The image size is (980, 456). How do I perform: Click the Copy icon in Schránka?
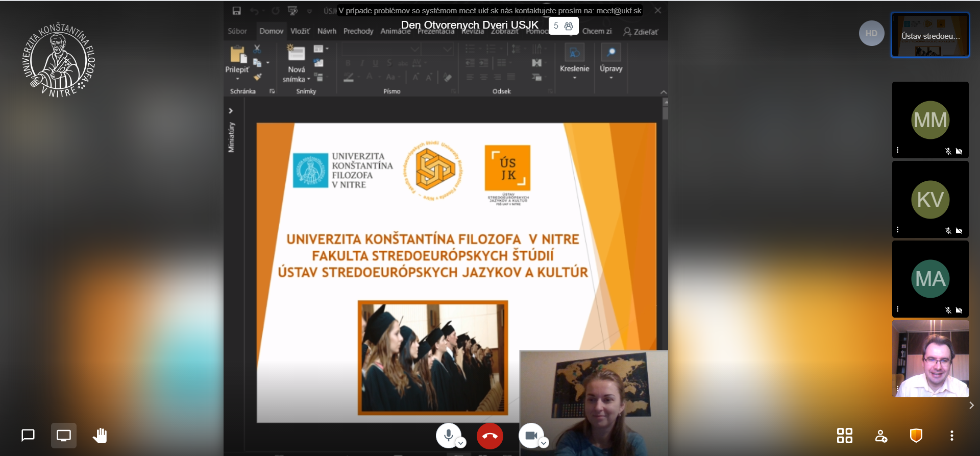pyautogui.click(x=257, y=63)
